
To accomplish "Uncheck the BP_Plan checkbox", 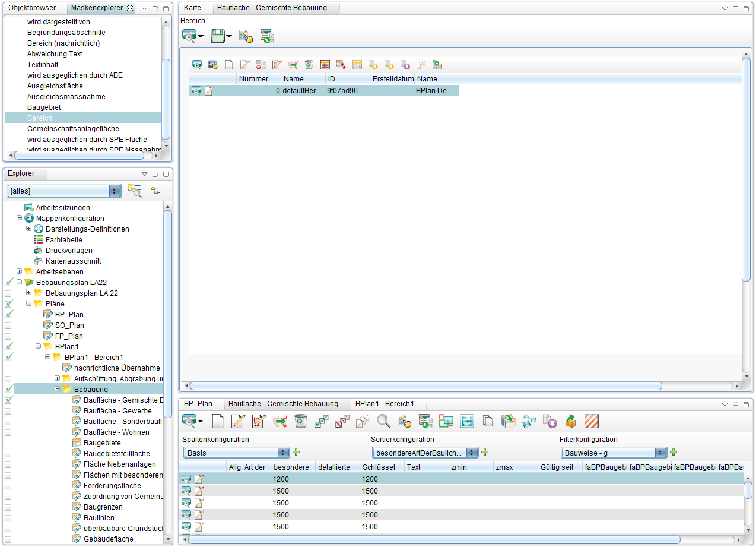I will (x=8, y=315).
